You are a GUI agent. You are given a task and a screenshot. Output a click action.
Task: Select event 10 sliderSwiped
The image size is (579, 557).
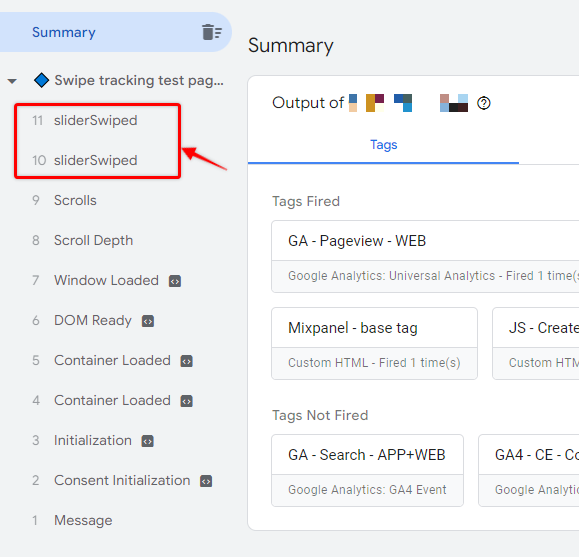pyautogui.click(x=97, y=160)
